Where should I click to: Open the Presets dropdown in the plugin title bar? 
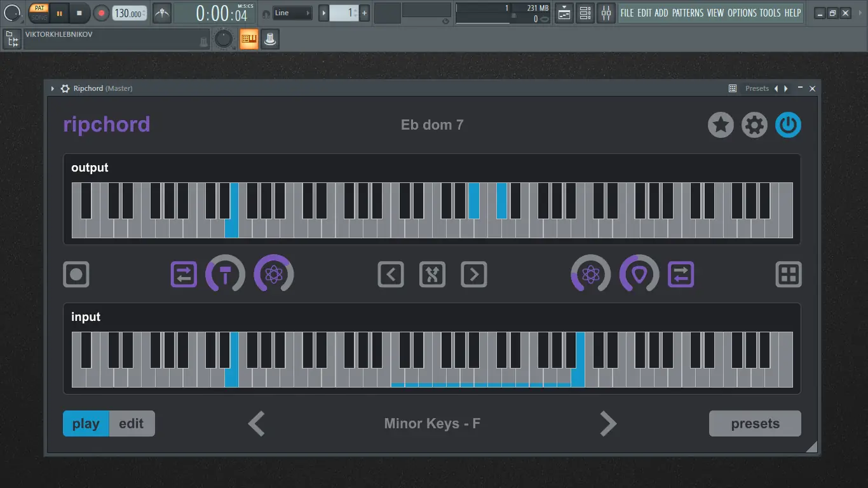757,88
